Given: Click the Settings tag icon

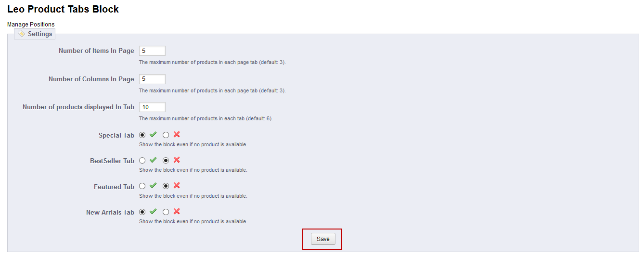Looking at the screenshot, I should 22,34.
